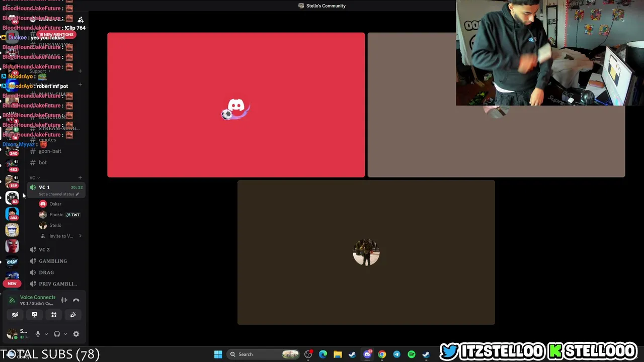Click the Voice Connected status text

[x=38, y=297]
